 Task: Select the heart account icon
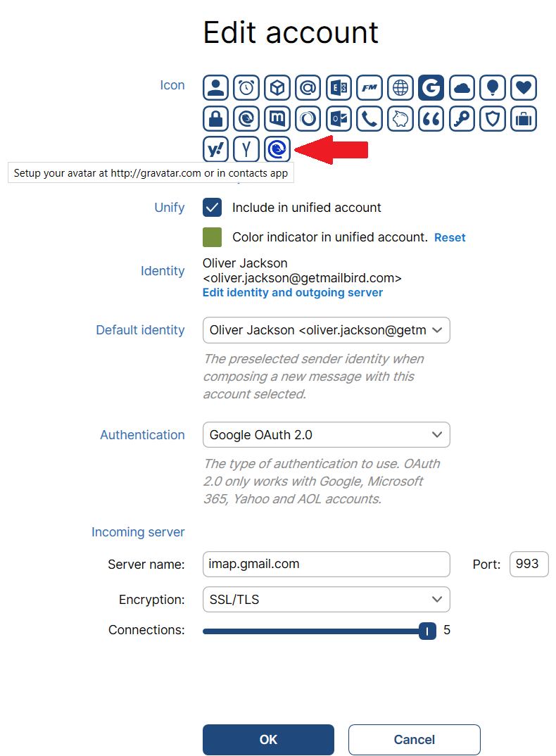click(x=523, y=87)
